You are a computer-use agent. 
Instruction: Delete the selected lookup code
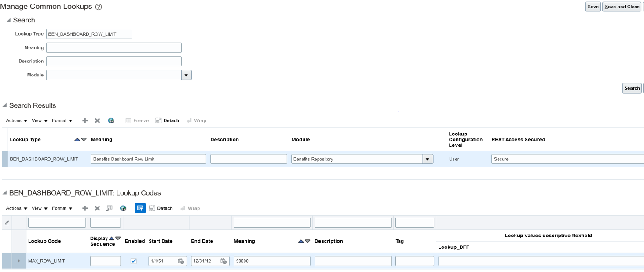tap(97, 208)
